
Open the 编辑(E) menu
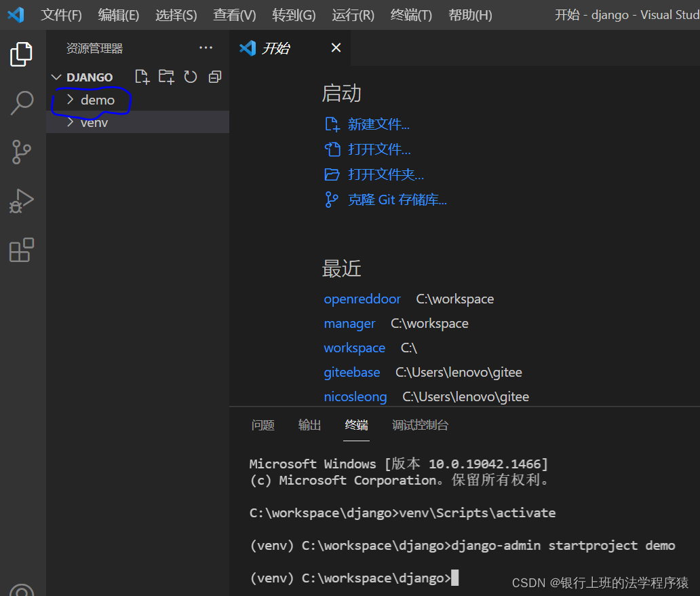click(118, 15)
